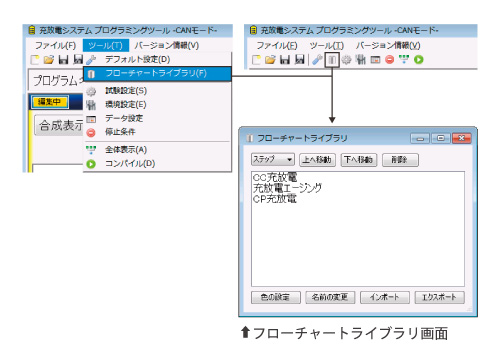Viewport: 500px width, 363px height.
Task: Maximize the フローチャートライブラリ dialog
Action: point(441,138)
